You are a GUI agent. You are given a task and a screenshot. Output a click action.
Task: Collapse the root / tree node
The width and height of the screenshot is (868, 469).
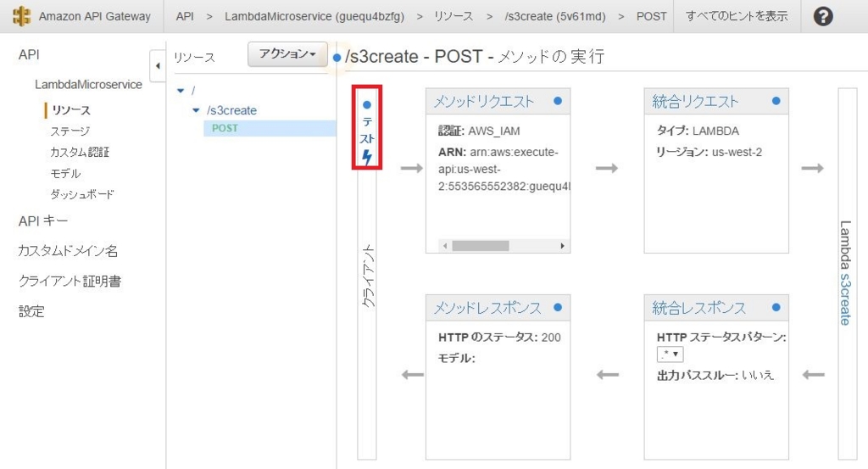click(x=181, y=90)
